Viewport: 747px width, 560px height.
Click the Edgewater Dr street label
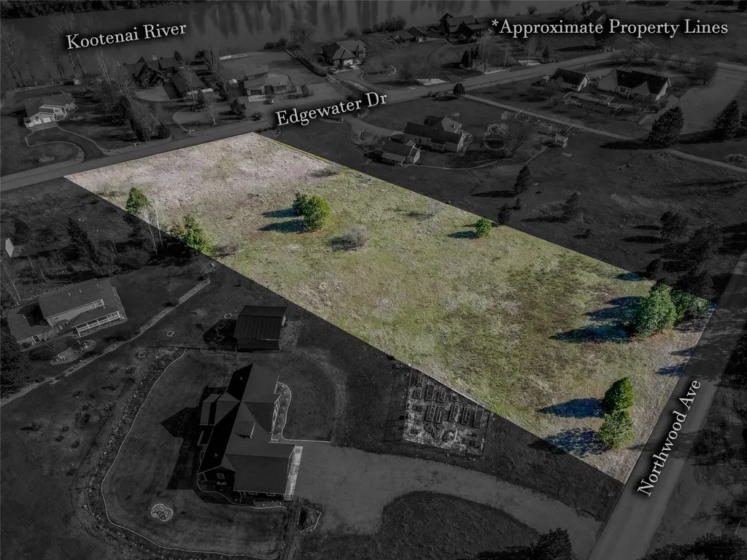pyautogui.click(x=330, y=109)
